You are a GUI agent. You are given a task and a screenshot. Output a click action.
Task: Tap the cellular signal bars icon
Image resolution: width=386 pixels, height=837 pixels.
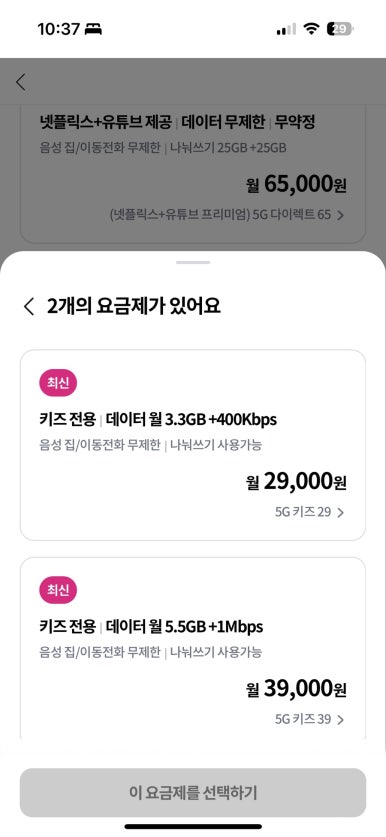pos(286,29)
